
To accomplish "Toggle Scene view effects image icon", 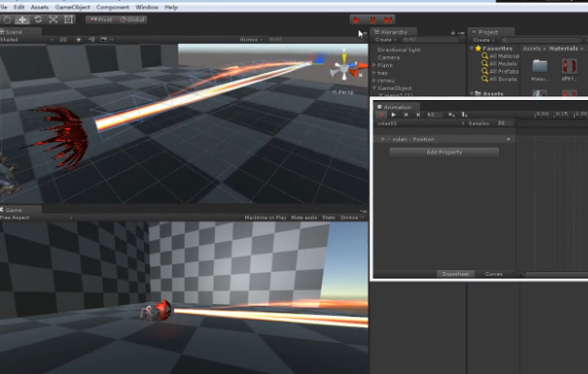I will [x=104, y=39].
